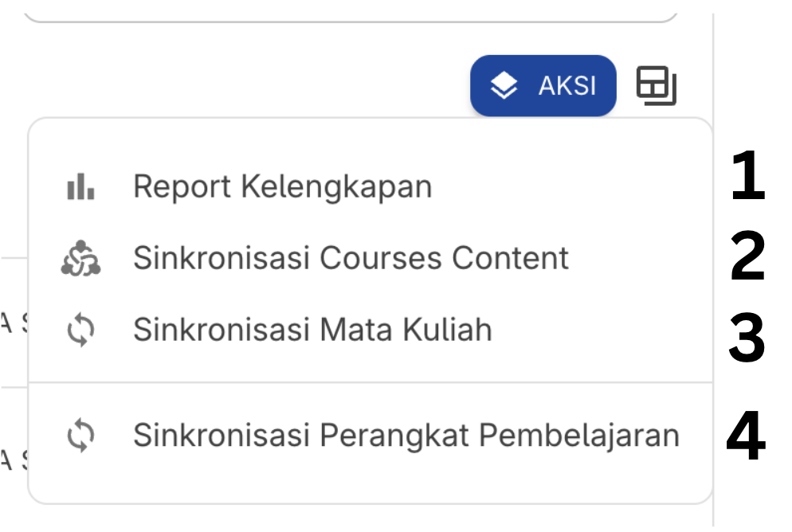The image size is (792, 532).
Task: Click the number 4 annotation label
Action: pyautogui.click(x=746, y=435)
